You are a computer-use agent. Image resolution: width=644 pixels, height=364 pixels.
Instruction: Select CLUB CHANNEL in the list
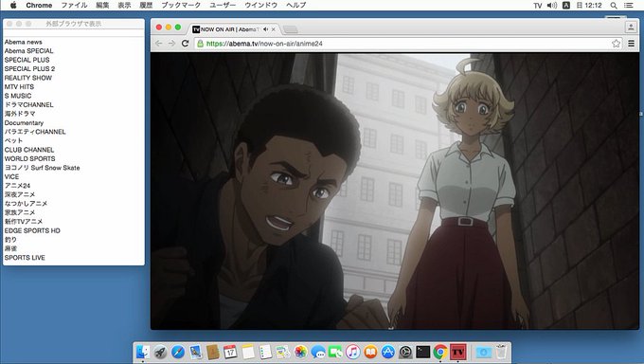pos(29,150)
